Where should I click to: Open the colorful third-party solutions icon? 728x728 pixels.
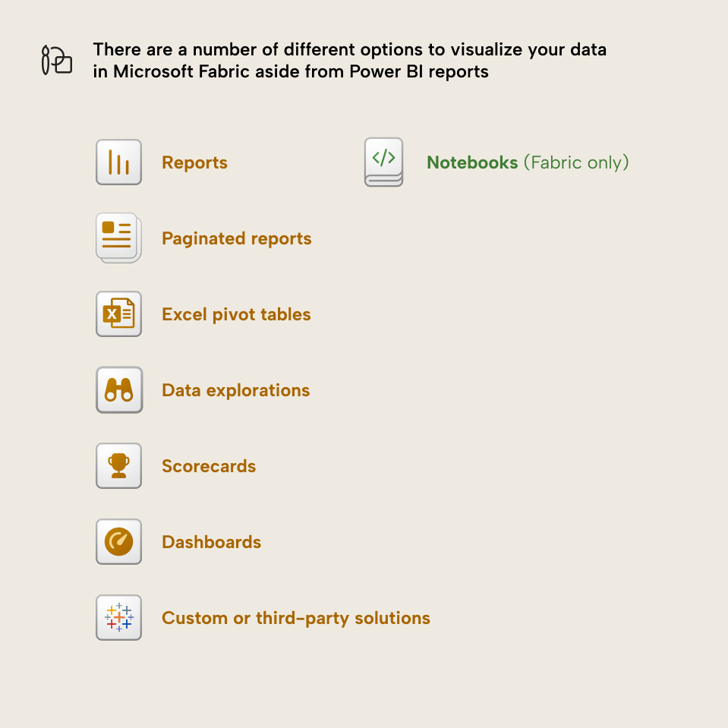[118, 617]
